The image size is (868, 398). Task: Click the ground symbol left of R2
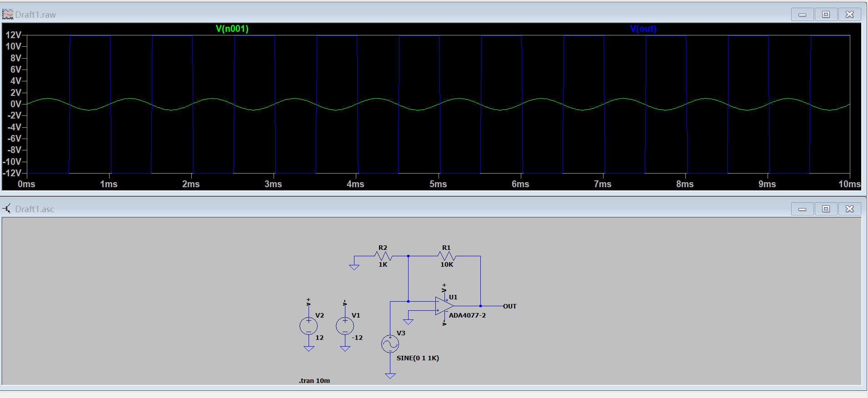coord(354,267)
